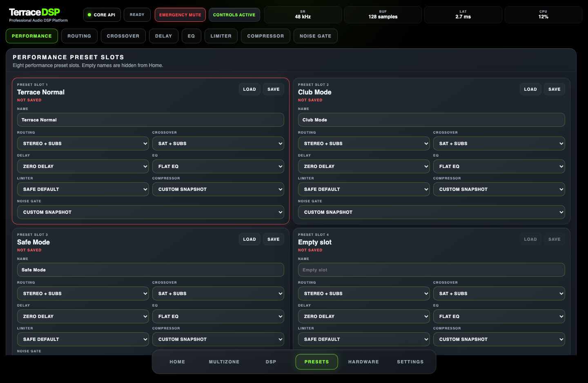Click the CPU 12% readout
This screenshot has height=383, width=588.
[543, 15]
